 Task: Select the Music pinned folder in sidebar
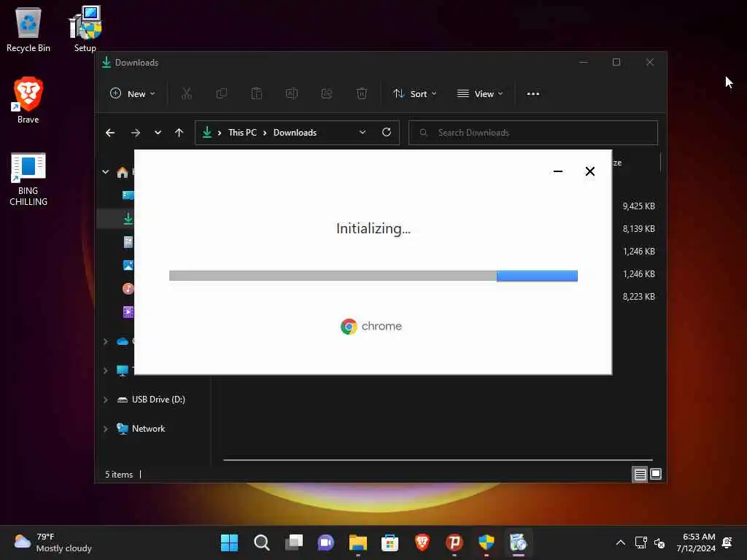(128, 289)
